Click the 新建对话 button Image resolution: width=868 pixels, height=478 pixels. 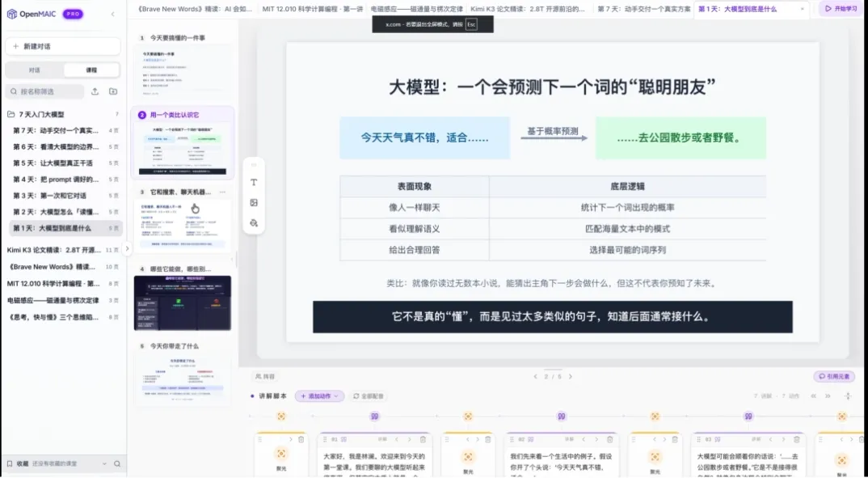tap(63, 47)
